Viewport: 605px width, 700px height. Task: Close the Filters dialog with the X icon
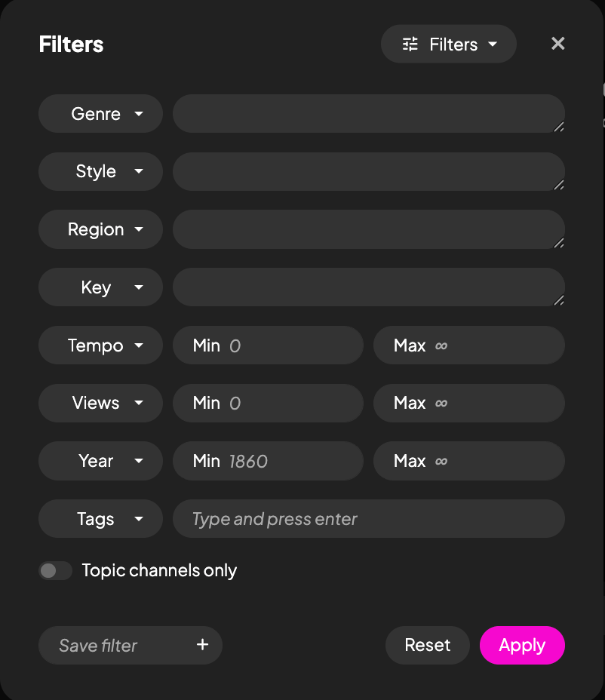pyautogui.click(x=558, y=44)
